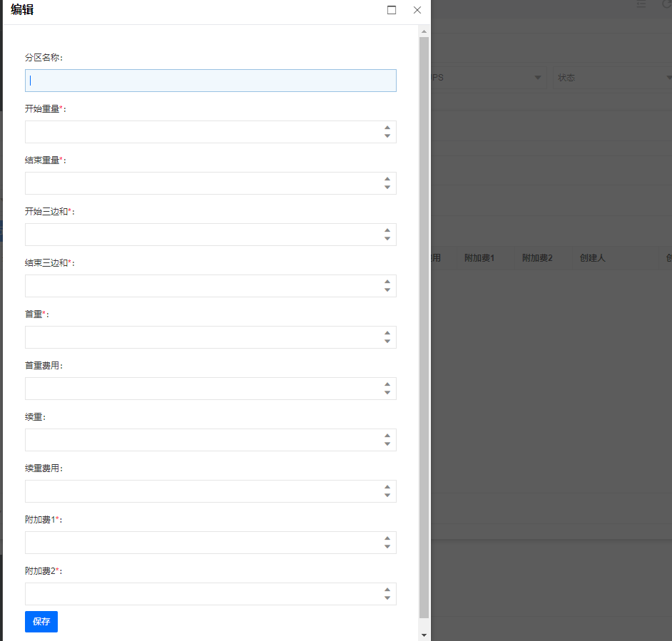The image size is (672, 641).
Task: Decrease 结束三边和 with down arrow
Action: pyautogui.click(x=387, y=290)
